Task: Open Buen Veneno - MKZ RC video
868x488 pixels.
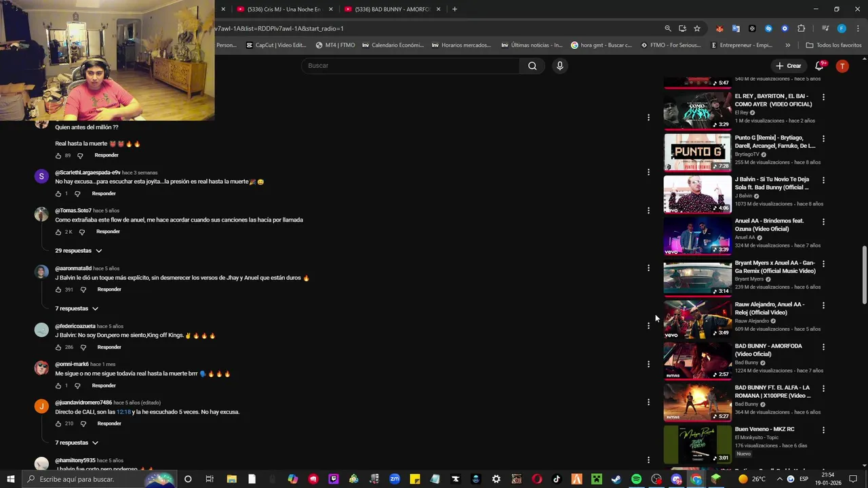Action: click(x=697, y=443)
